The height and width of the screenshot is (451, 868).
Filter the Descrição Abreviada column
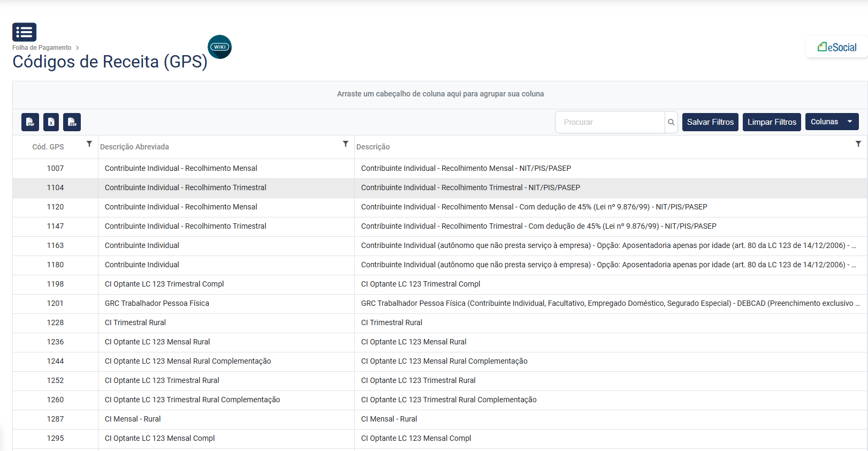click(346, 144)
